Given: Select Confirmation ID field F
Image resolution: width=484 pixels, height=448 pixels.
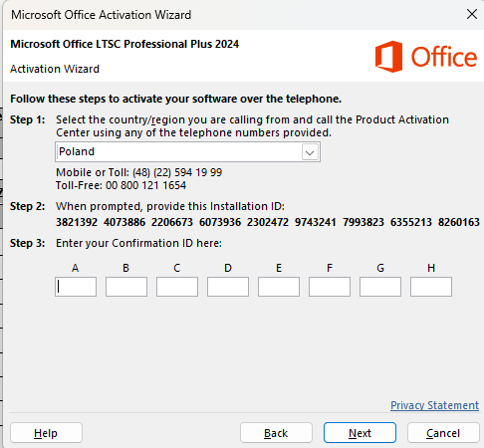Looking at the screenshot, I should (330, 287).
